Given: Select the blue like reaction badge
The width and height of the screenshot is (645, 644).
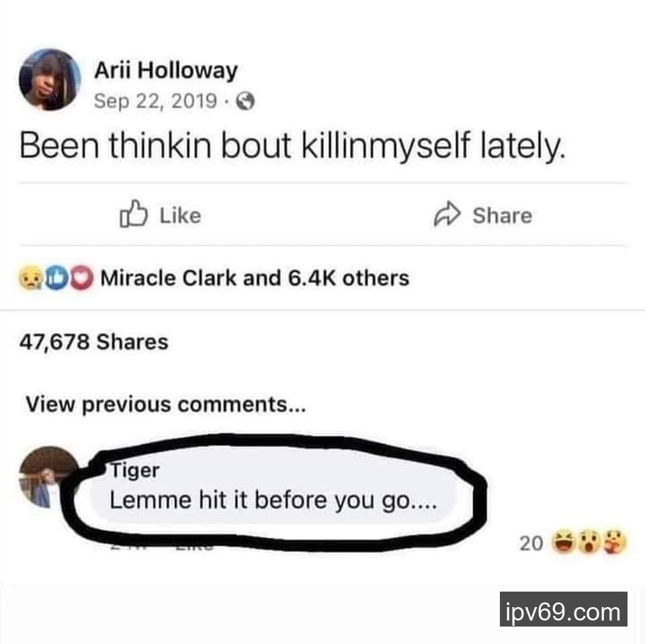Looking at the screenshot, I should point(56,279).
